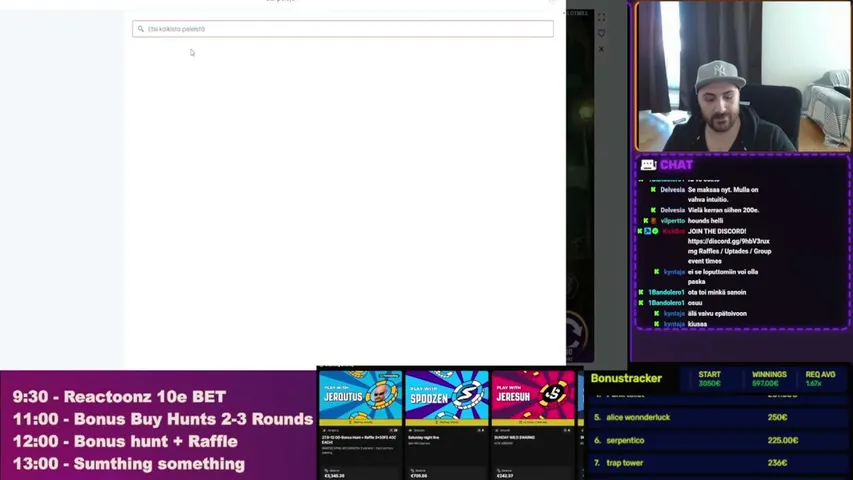Close the game with the X below the heart

click(x=601, y=49)
